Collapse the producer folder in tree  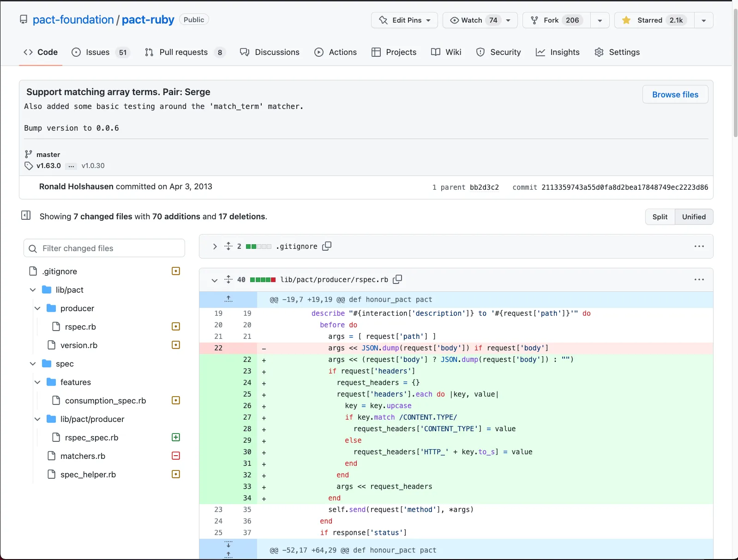pyautogui.click(x=37, y=308)
